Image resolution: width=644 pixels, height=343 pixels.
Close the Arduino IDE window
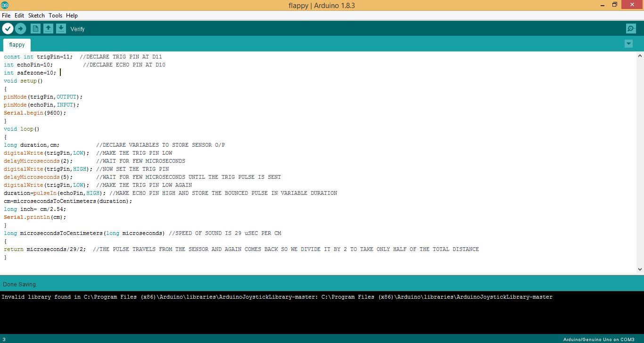[633, 5]
